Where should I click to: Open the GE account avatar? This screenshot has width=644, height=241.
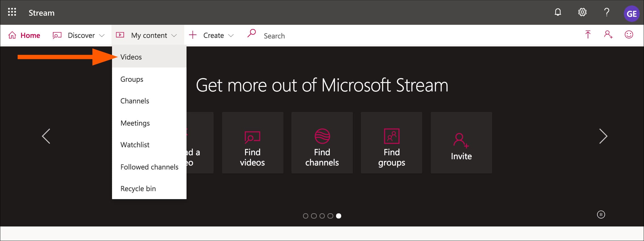pos(631,13)
